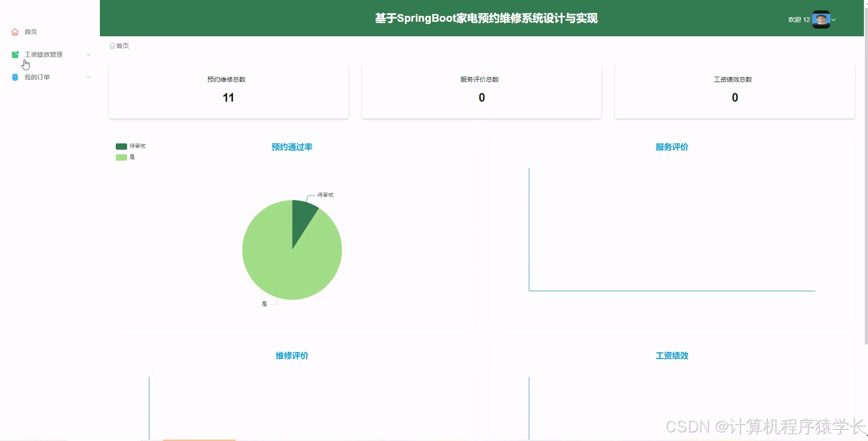Click the green 工资绩效管理 sidebar icon
868x441 pixels.
coord(15,54)
